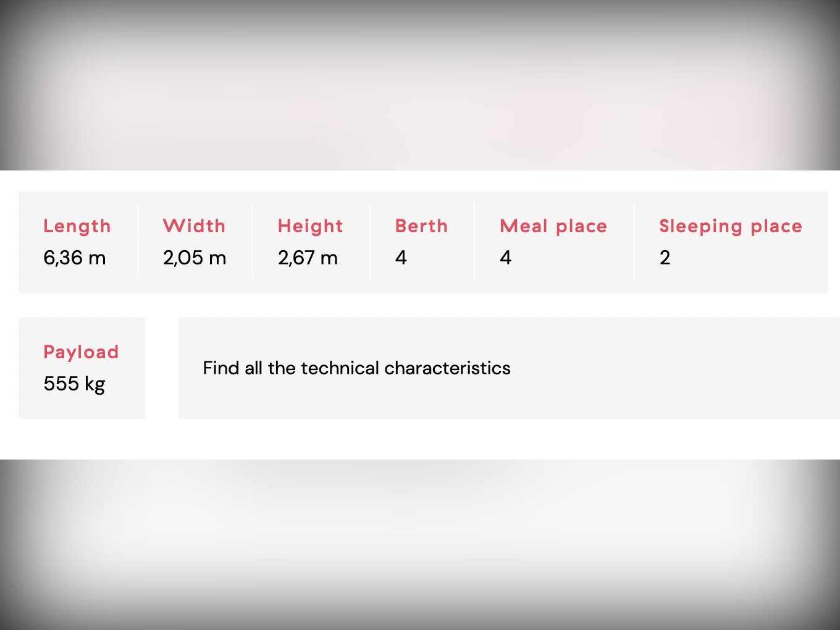
Task: Open the 'Find all the technical characteristics' link
Action: tap(356, 368)
